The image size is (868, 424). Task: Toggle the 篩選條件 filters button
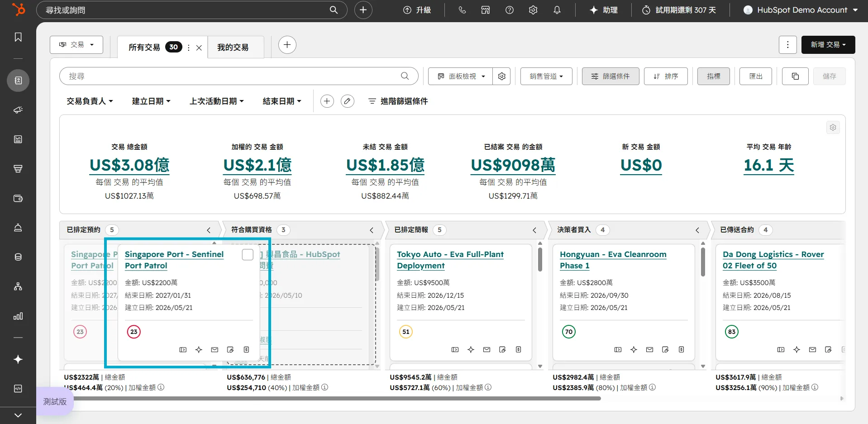click(610, 76)
